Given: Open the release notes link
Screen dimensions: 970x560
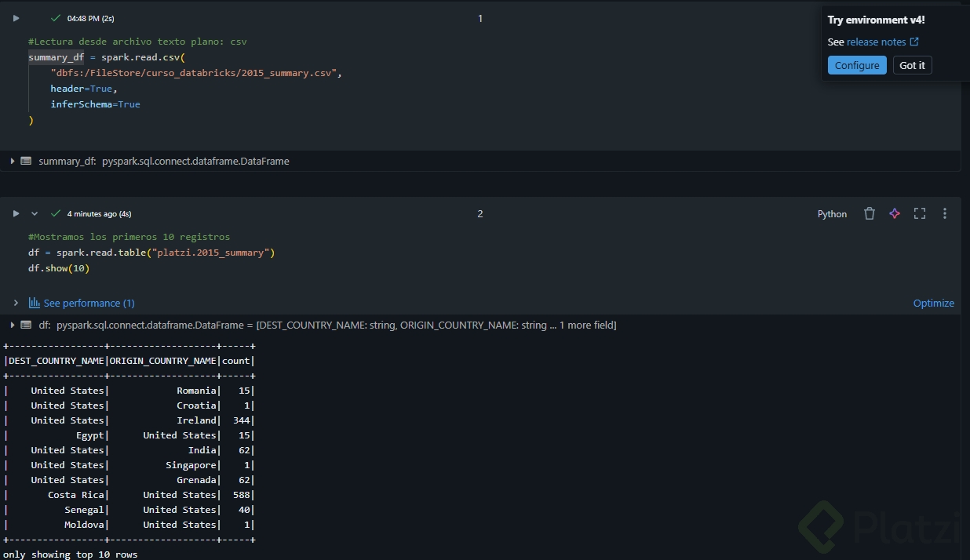Looking at the screenshot, I should point(882,42).
